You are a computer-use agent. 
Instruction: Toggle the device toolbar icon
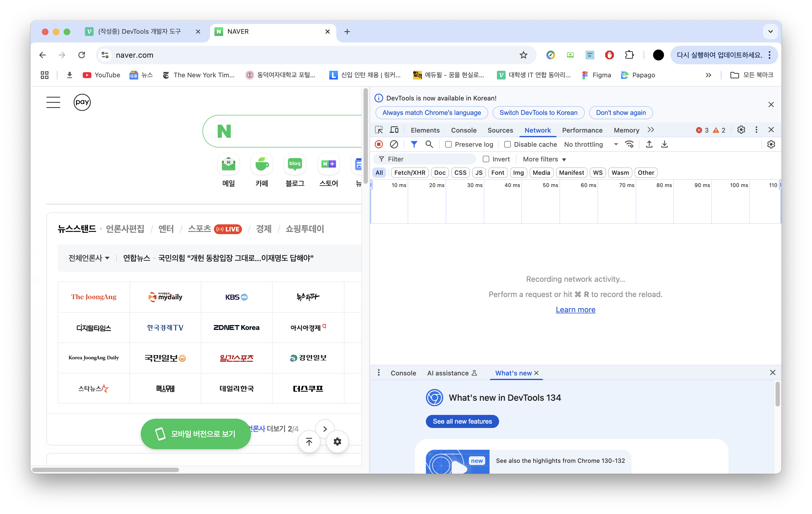click(394, 130)
